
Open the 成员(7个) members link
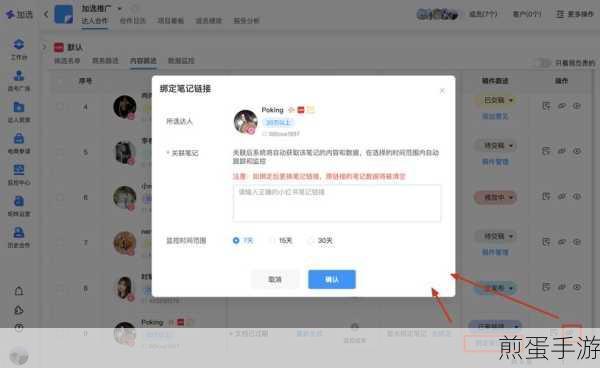coord(483,14)
